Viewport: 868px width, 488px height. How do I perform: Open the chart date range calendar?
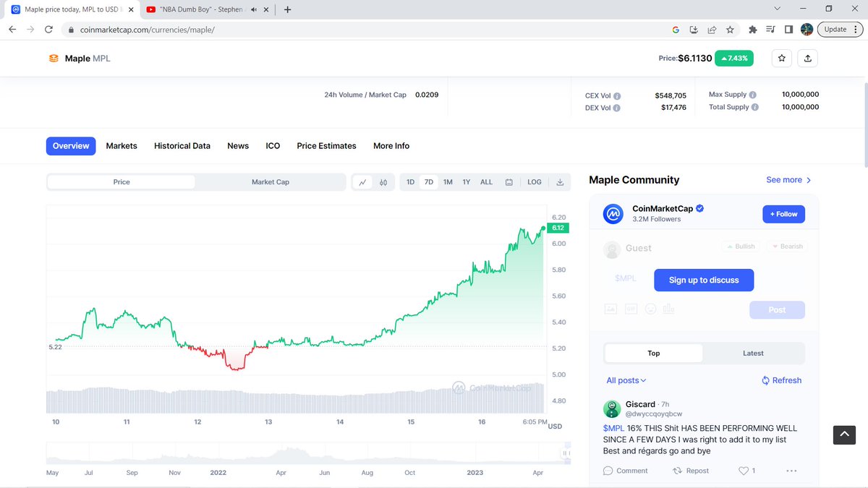(x=509, y=182)
